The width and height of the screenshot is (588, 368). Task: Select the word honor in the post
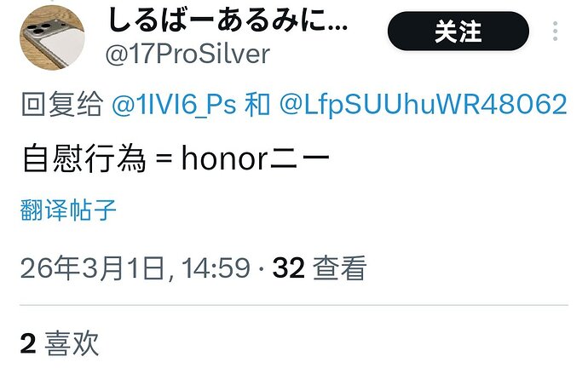pos(225,158)
